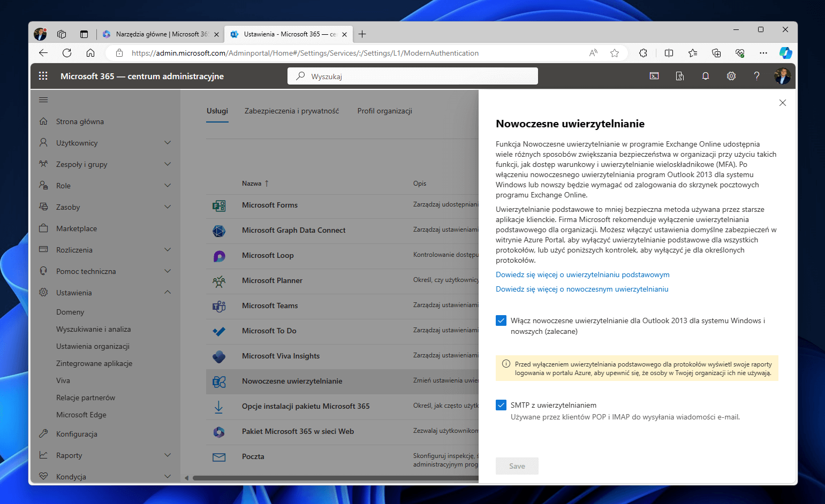Close the Nowoczesne uwierzytelnianie panel
The width and height of the screenshot is (825, 504).
click(783, 103)
